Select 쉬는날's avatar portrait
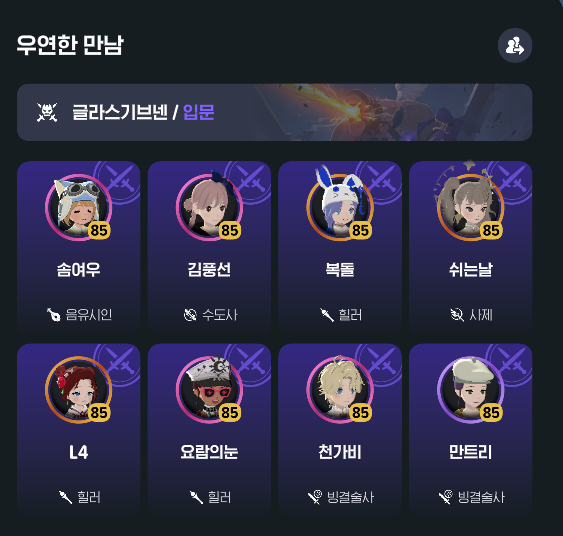This screenshot has width=563, height=536. (x=471, y=207)
